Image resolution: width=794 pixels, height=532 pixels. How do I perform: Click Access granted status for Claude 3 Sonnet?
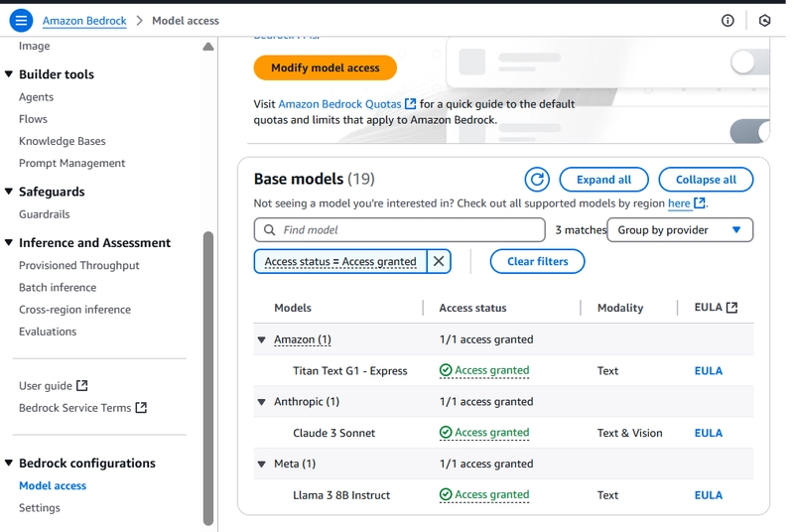[491, 433]
